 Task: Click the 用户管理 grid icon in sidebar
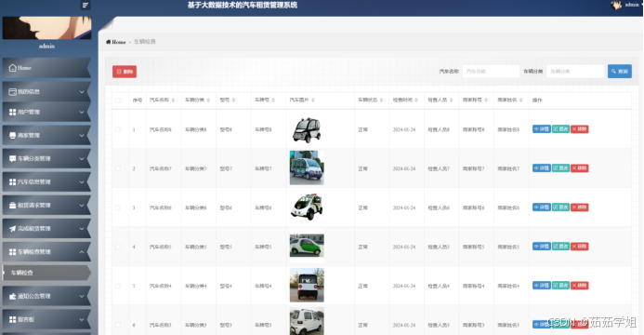coord(13,112)
